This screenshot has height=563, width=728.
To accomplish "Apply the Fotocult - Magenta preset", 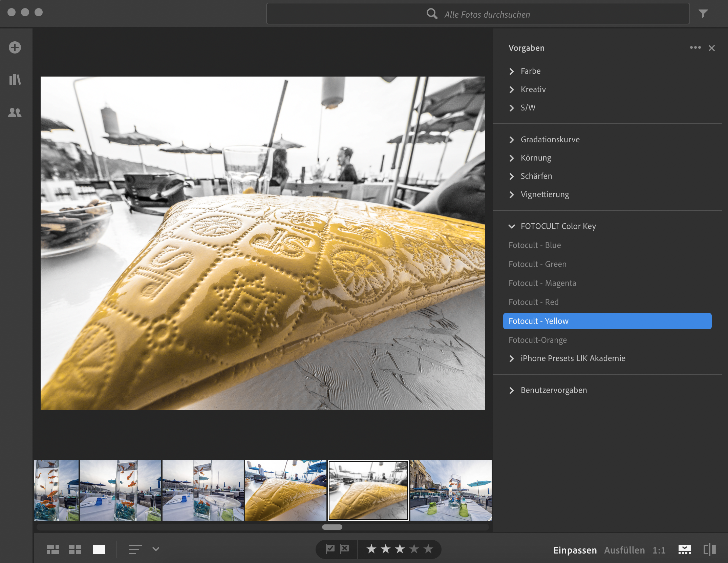I will [x=607, y=283].
